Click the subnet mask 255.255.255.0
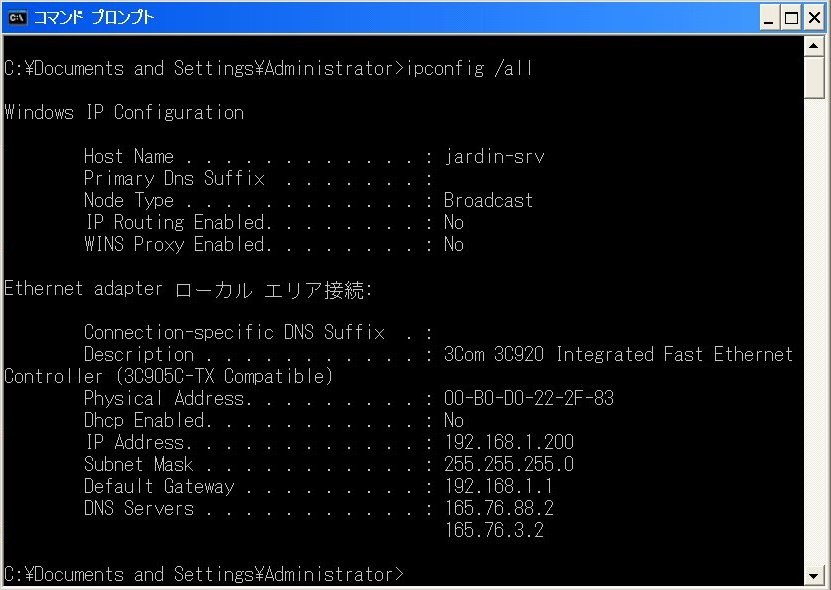This screenshot has height=590, width=831. pos(508,465)
